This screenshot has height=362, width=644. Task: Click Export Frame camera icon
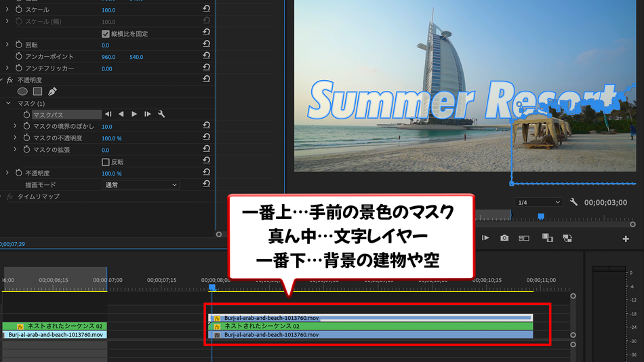(504, 238)
